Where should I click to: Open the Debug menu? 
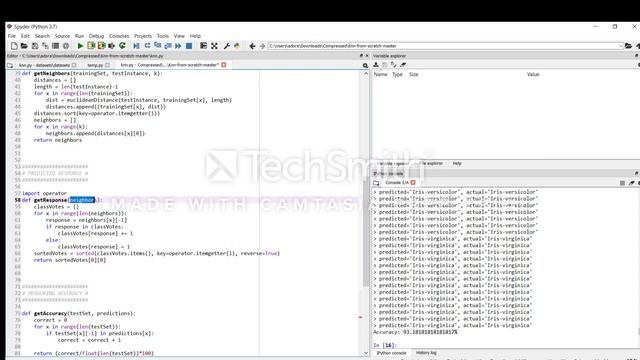(96, 36)
